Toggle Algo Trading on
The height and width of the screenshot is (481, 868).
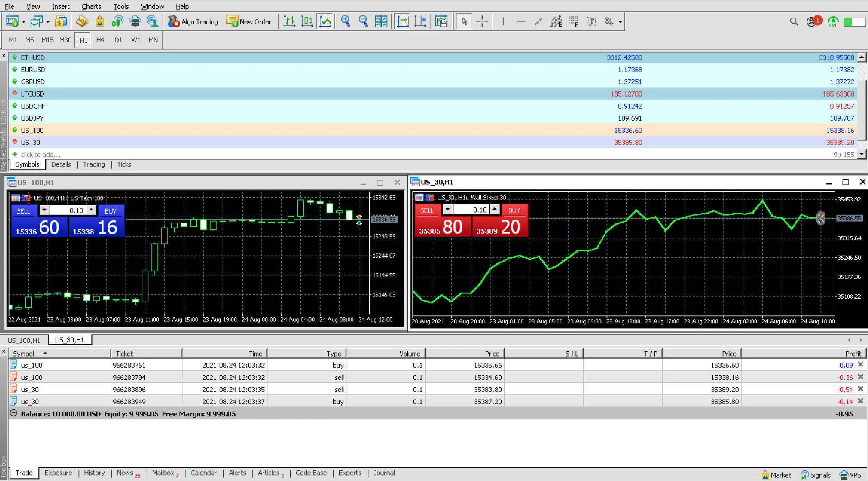click(193, 21)
